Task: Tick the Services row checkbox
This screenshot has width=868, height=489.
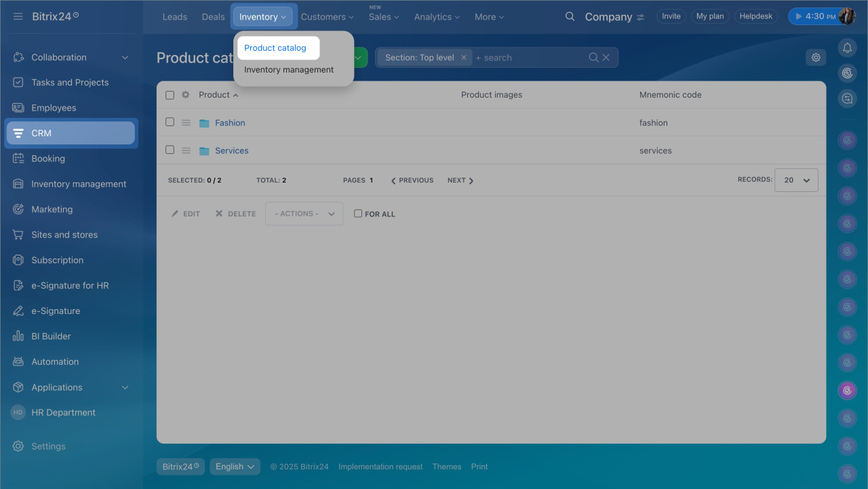Action: coord(170,150)
